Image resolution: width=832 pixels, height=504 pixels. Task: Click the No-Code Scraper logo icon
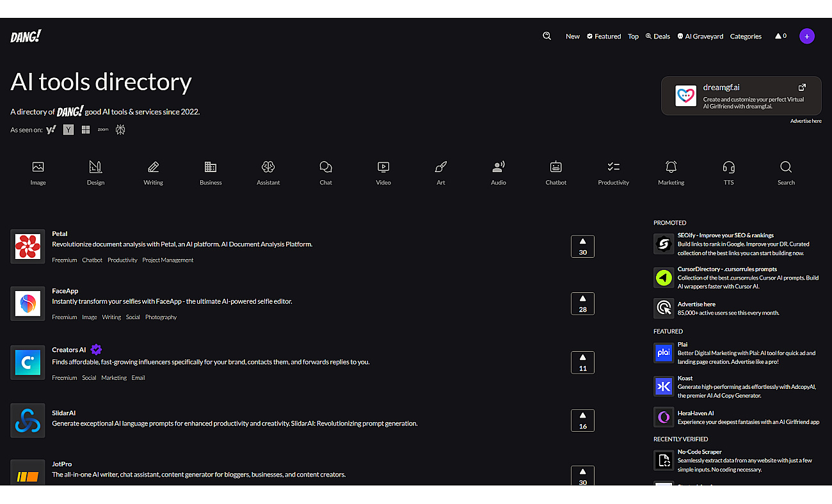(664, 460)
